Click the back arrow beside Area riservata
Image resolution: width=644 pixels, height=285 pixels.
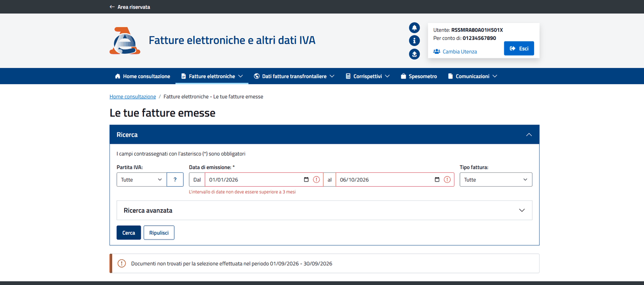[112, 7]
